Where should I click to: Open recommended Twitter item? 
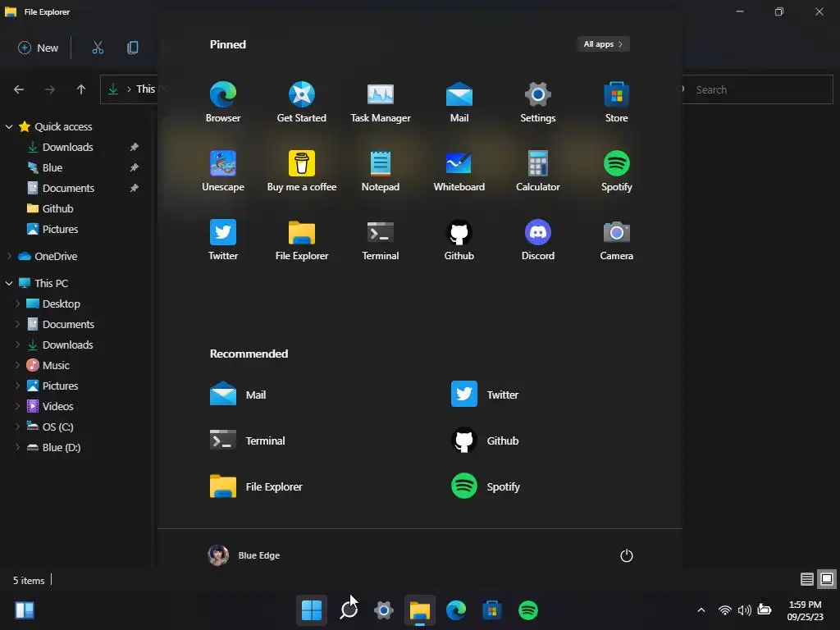pos(485,395)
